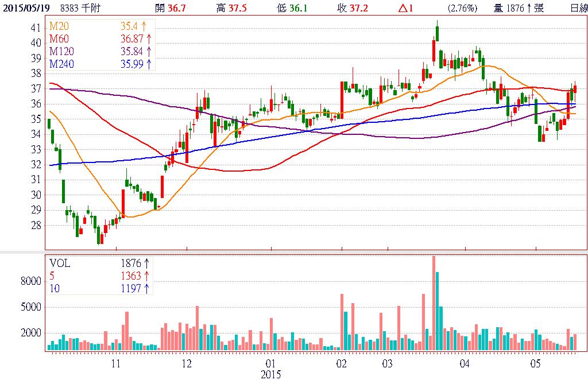
Task: Click the tallest red volume bar
Action: click(x=434, y=303)
